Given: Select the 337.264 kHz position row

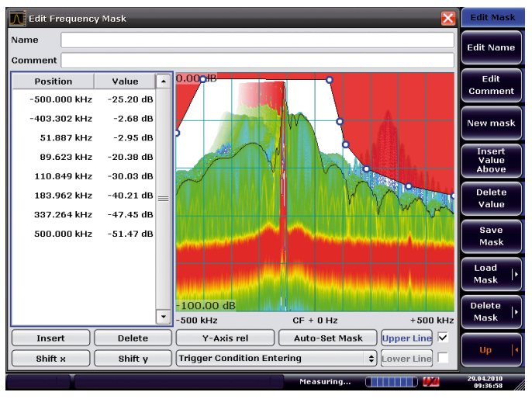Looking at the screenshot, I should [64, 214].
